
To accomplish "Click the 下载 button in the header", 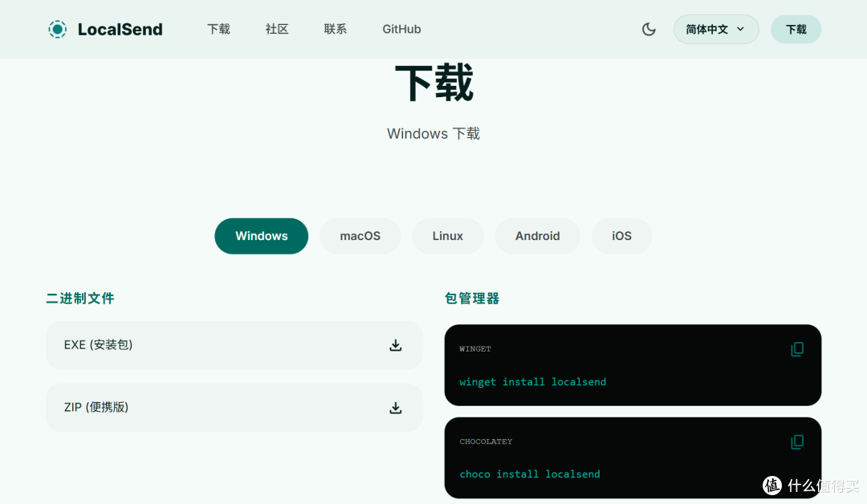I will pyautogui.click(x=796, y=29).
